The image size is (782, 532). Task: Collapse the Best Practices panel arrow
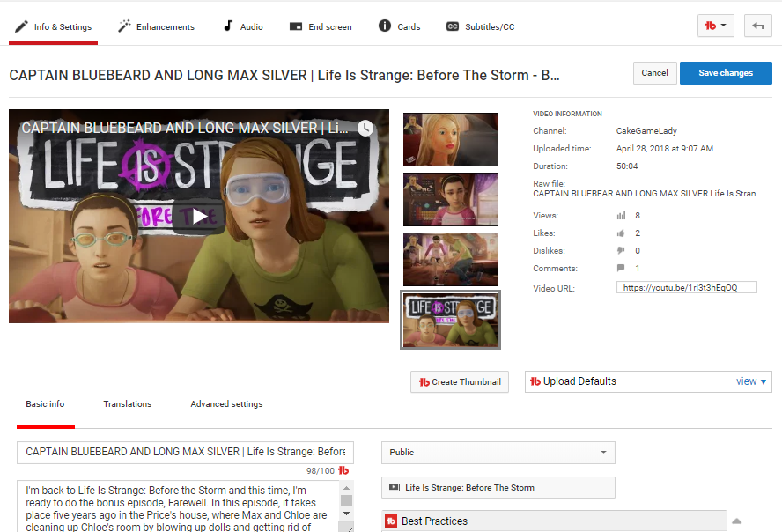(x=736, y=521)
